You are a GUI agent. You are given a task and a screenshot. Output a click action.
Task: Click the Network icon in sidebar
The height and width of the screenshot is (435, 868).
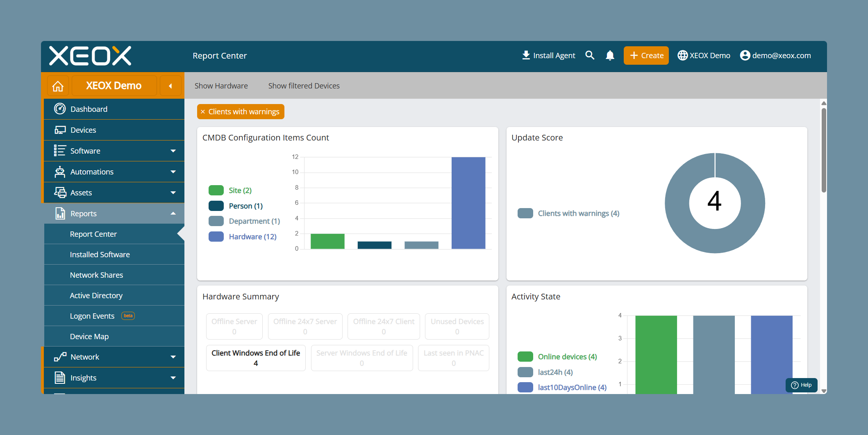pos(60,357)
